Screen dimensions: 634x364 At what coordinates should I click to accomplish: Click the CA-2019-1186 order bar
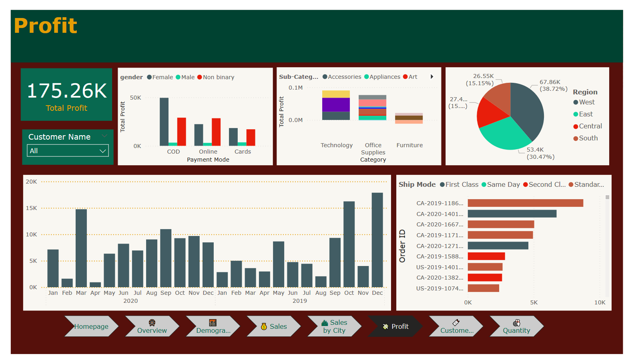coord(526,203)
